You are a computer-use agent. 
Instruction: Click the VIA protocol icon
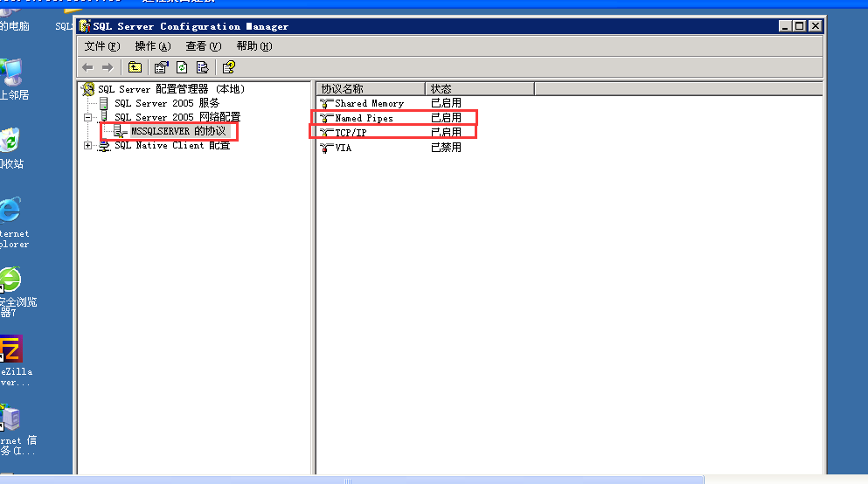pos(327,148)
